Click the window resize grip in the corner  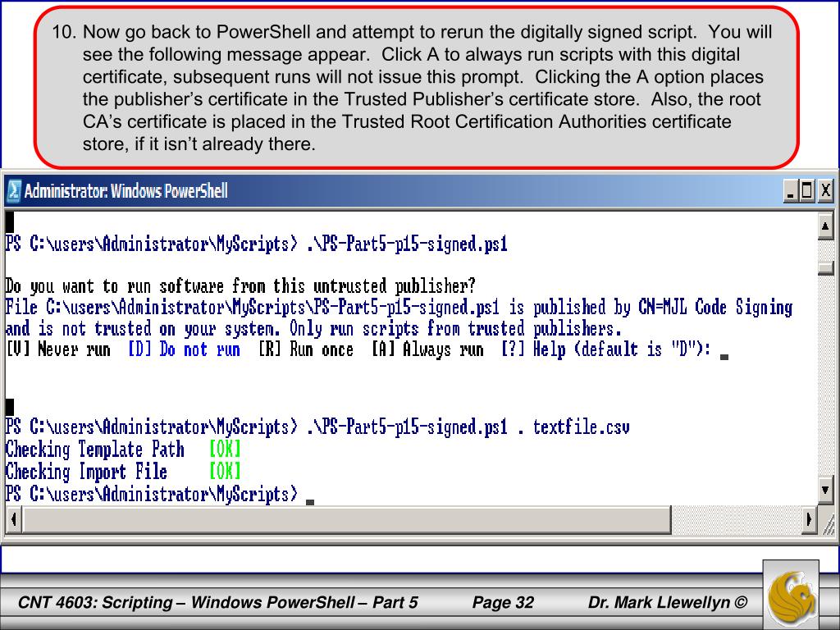click(827, 523)
